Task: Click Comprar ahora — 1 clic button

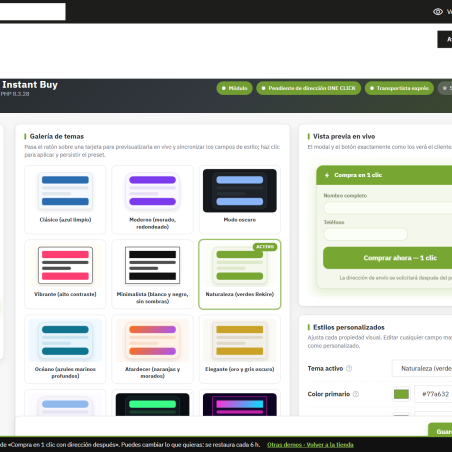Action: tap(387, 258)
